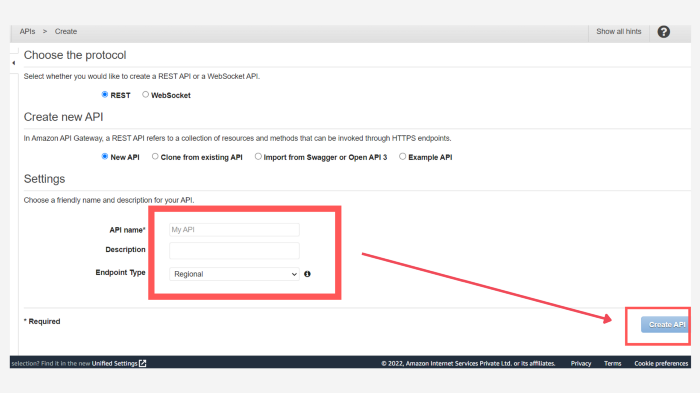
Task: Click the APIs breadcrumb link
Action: (27, 31)
